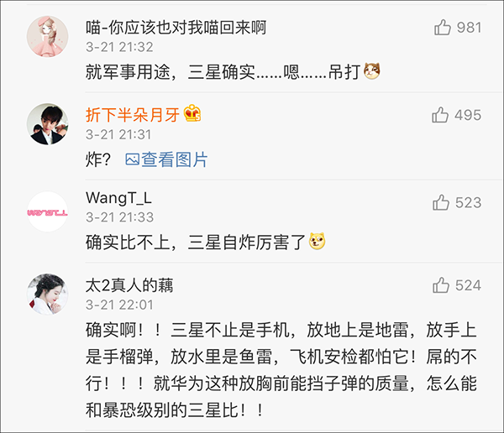504x433 pixels.
Task: Like the comment with 981 likes
Action: pyautogui.click(x=443, y=28)
